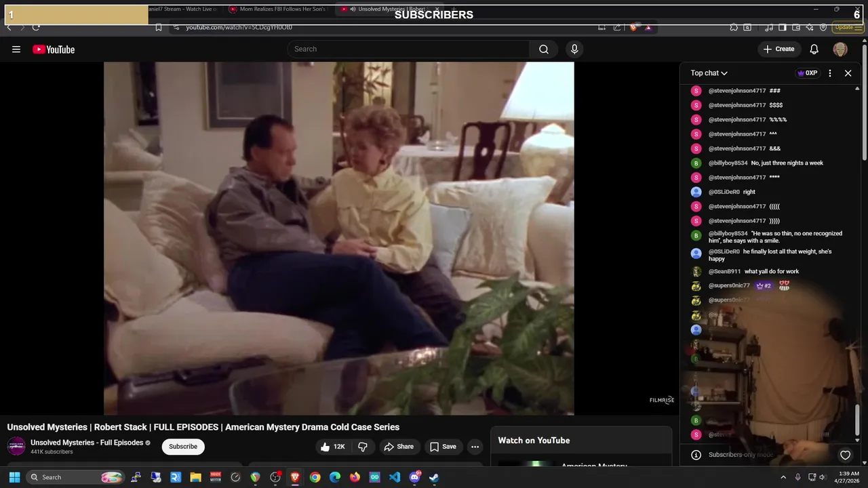Click the Brave Shields lion icon

pos(633,27)
